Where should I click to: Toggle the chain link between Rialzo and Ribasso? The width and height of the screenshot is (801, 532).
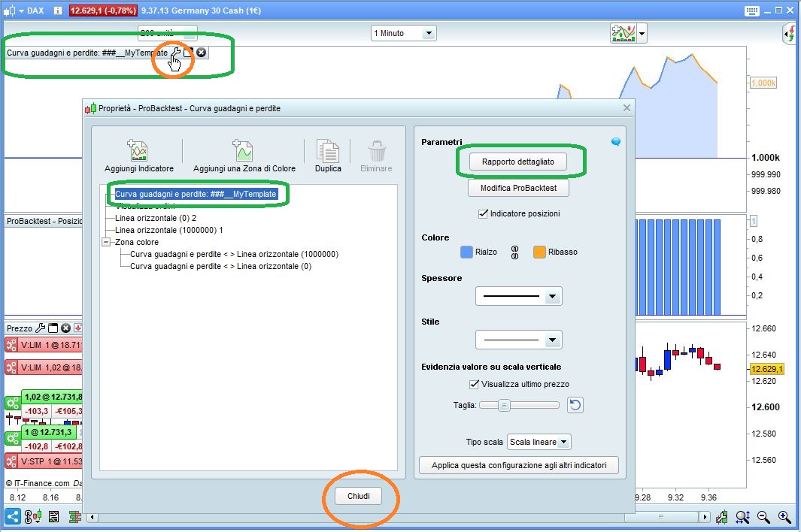pyautogui.click(x=514, y=252)
